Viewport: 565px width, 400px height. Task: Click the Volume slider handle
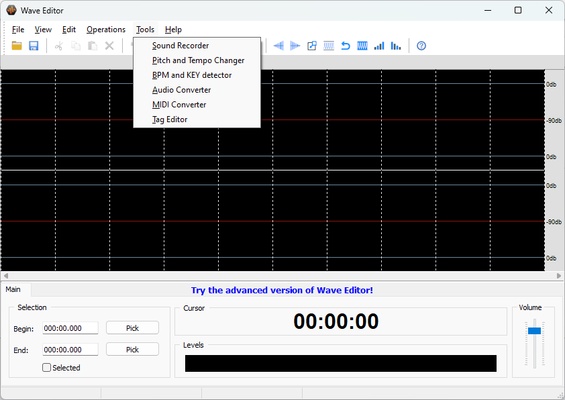[x=534, y=330]
